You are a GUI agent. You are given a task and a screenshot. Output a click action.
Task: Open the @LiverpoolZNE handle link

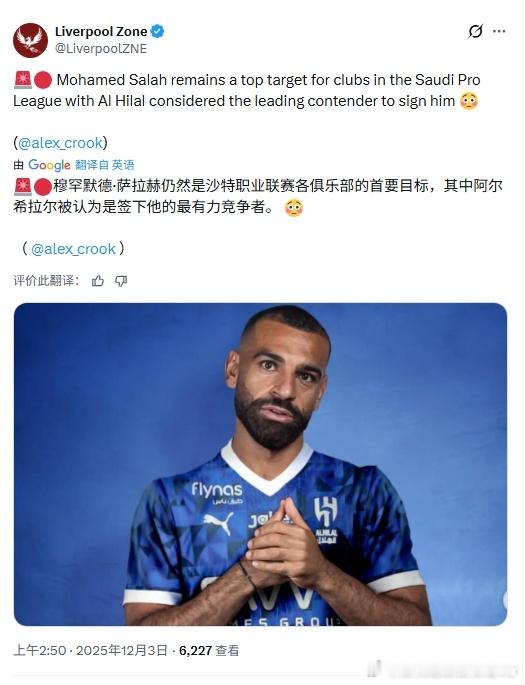point(101,48)
